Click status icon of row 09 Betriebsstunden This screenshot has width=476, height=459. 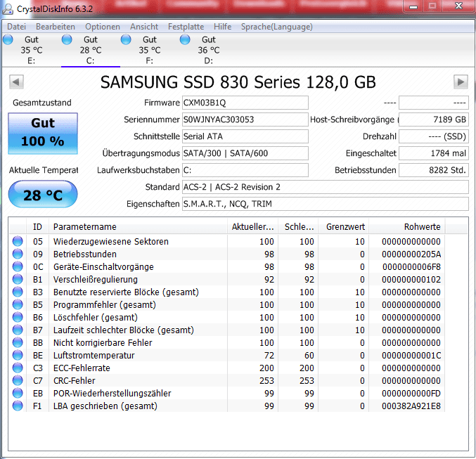pos(18,254)
